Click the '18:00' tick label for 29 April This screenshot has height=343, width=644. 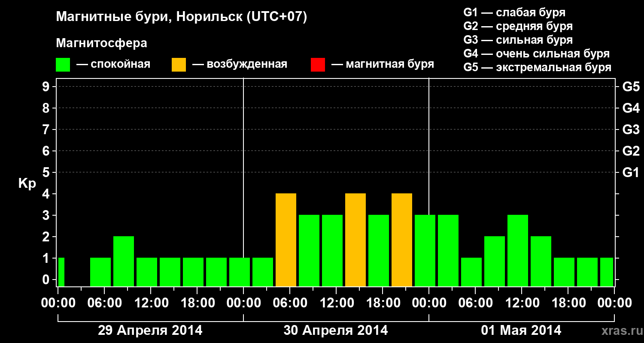[x=197, y=303]
